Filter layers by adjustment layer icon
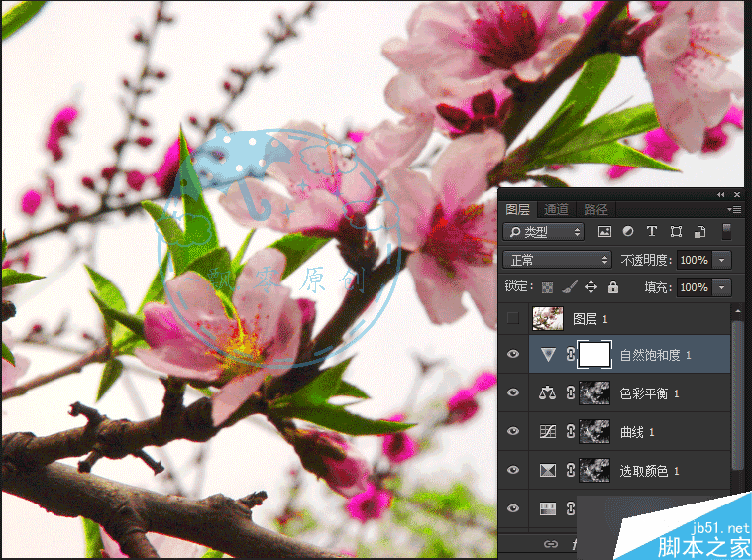Screen dimensions: 752x560 point(628,231)
